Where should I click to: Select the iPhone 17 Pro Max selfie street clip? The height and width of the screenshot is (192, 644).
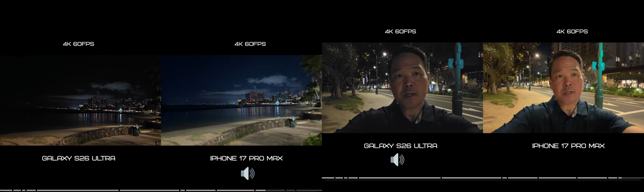point(563,88)
